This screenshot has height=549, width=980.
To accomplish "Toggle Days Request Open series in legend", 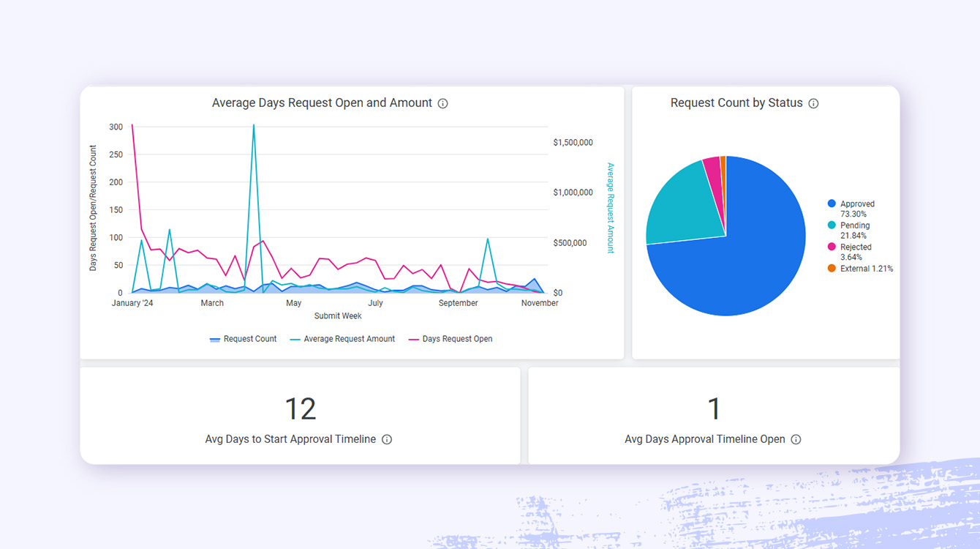I will coord(450,339).
